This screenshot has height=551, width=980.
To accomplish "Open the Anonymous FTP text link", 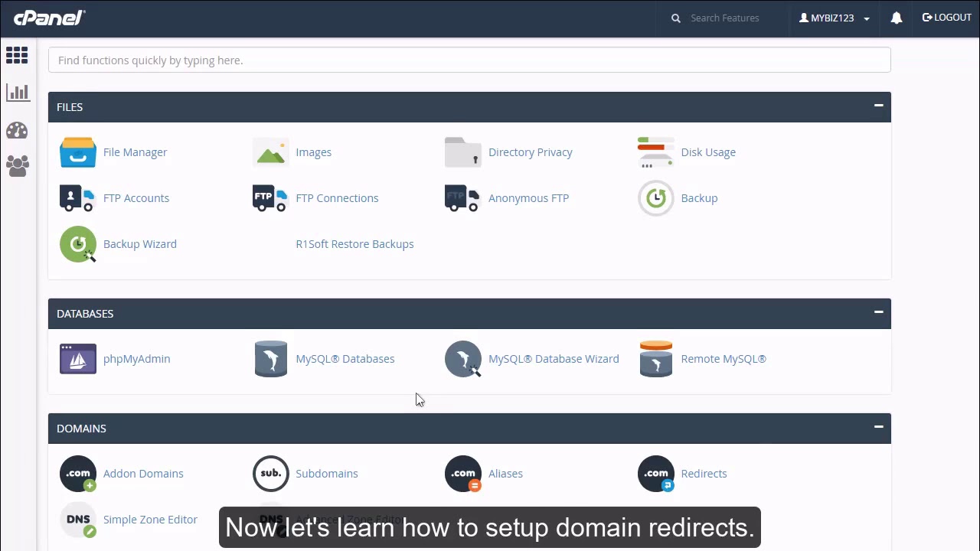I will [x=528, y=198].
